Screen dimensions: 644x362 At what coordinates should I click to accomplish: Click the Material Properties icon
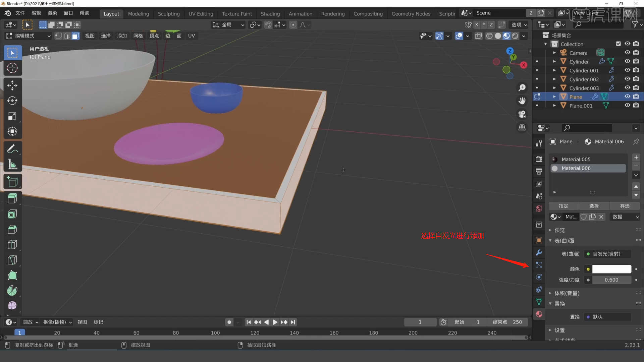point(539,314)
